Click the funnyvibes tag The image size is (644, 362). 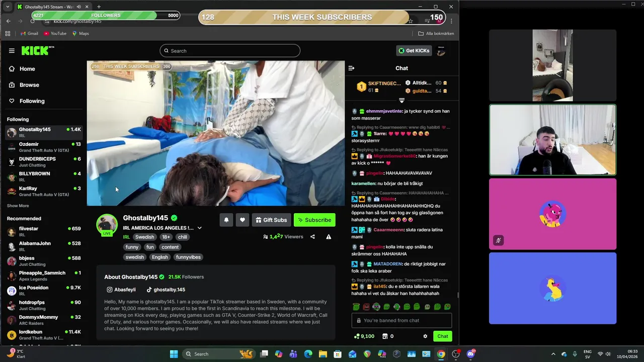pos(188,257)
